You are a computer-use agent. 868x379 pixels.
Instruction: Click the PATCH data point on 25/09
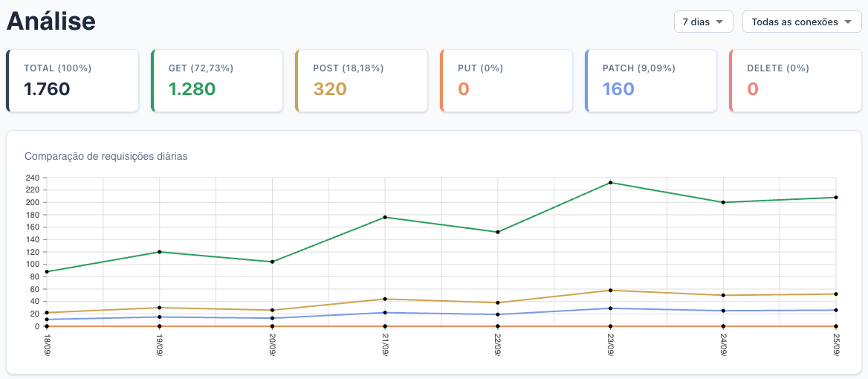[836, 310]
